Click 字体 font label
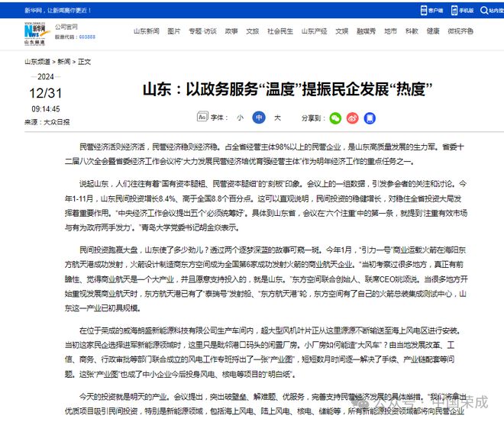The image size is (504, 422). click(219, 118)
